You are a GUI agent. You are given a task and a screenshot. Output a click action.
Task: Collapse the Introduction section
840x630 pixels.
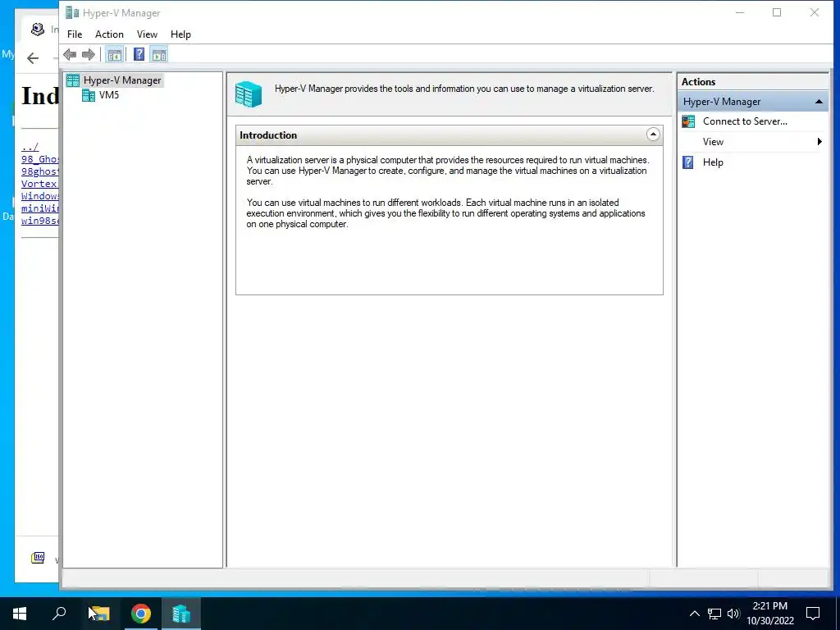652,135
